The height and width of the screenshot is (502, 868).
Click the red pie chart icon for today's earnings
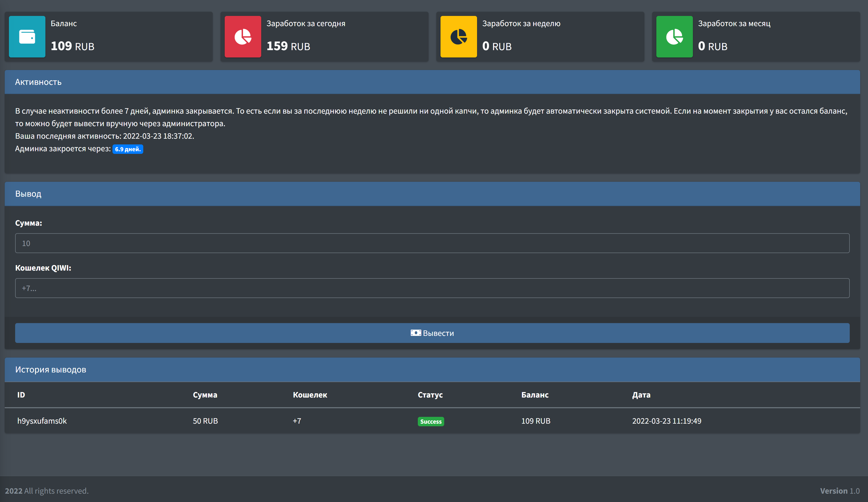243,37
